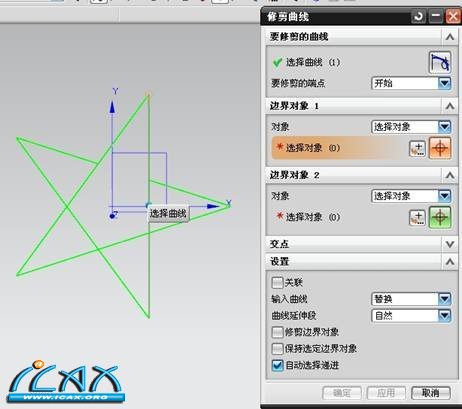Click the orange crosshair select-object icon for 边界对象 1
This screenshot has width=462, height=409.
(440, 148)
